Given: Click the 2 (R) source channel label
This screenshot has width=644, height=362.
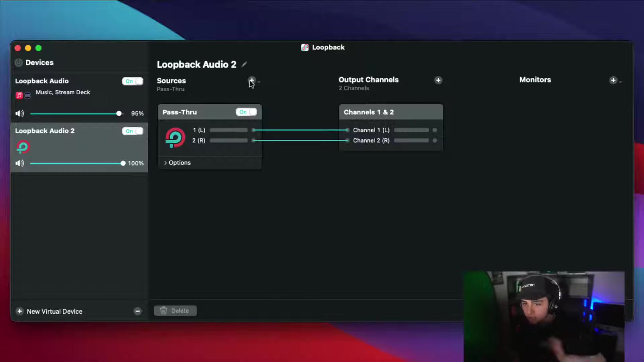Looking at the screenshot, I should tap(199, 140).
